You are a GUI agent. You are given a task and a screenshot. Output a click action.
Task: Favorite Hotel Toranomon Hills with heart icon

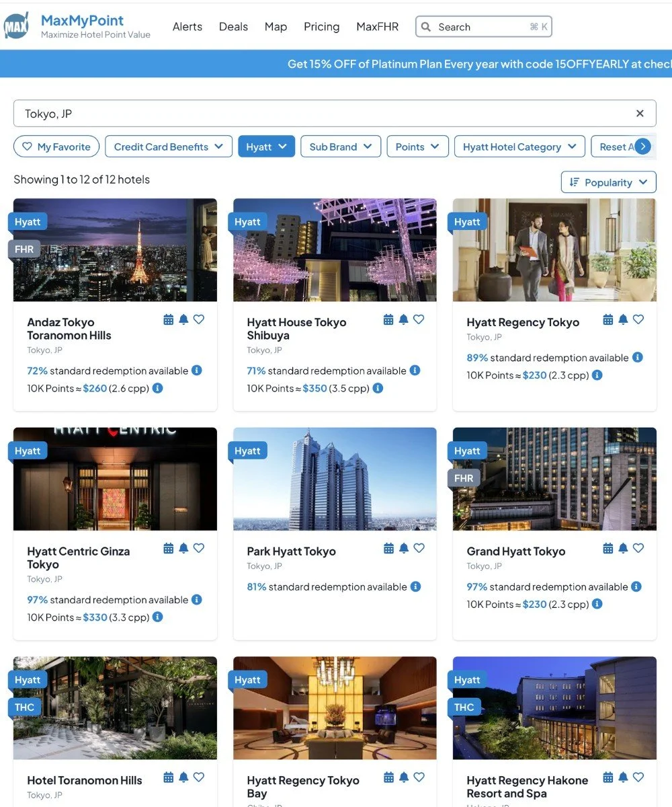click(x=199, y=777)
